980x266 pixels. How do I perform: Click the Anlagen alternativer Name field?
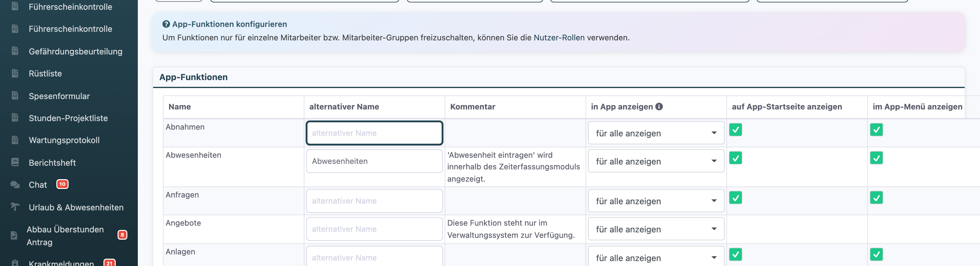tap(374, 257)
